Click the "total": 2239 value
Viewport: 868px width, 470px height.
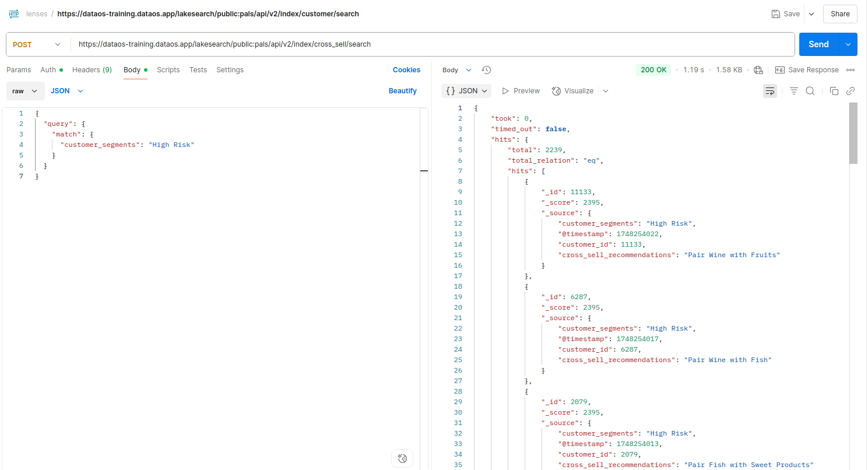pos(555,150)
